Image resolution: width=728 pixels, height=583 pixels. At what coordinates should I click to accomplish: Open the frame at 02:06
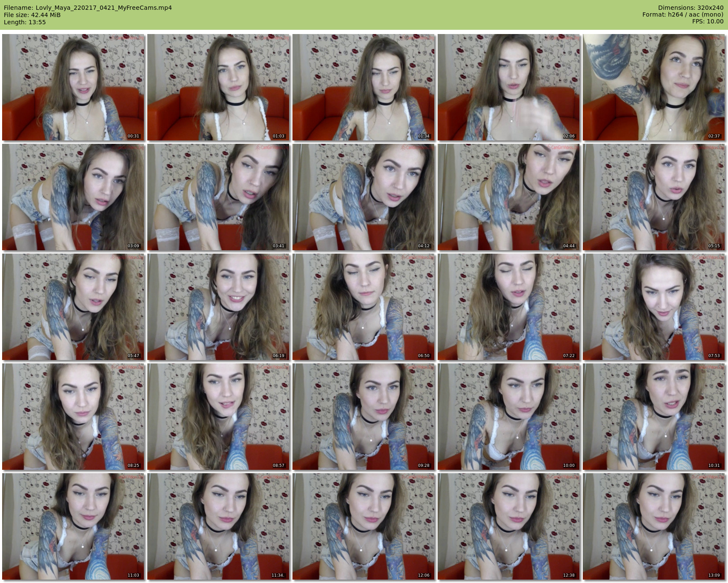point(509,87)
